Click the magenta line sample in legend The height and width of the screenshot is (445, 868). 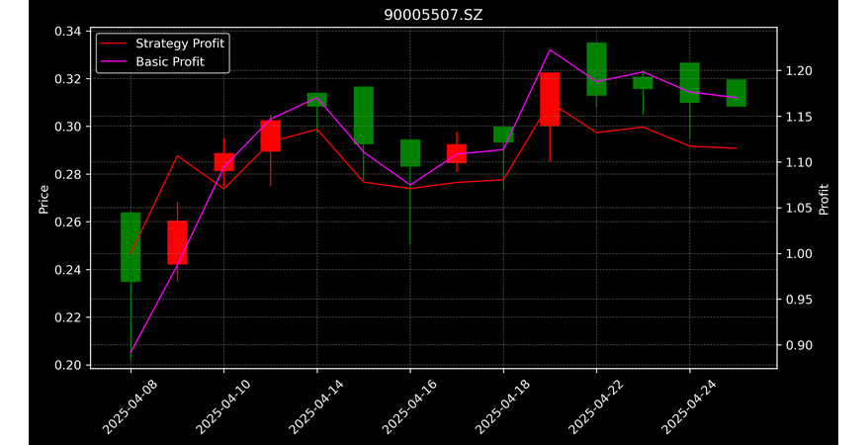coord(115,62)
